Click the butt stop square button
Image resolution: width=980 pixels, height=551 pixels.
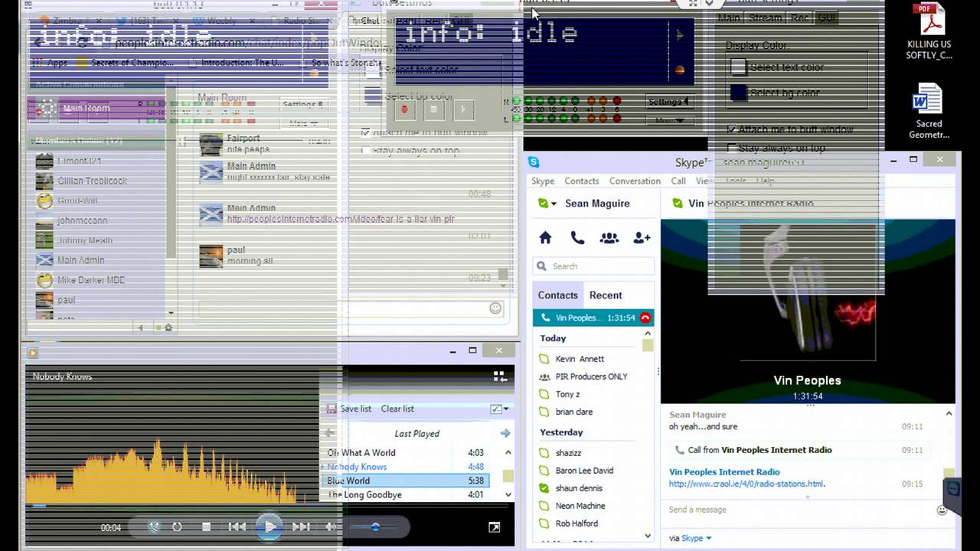[433, 109]
